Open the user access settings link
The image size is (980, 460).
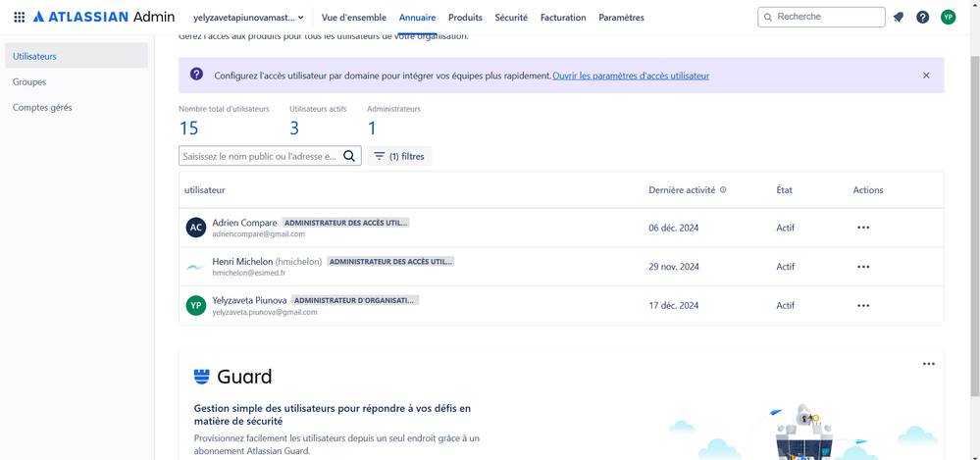[x=631, y=76]
